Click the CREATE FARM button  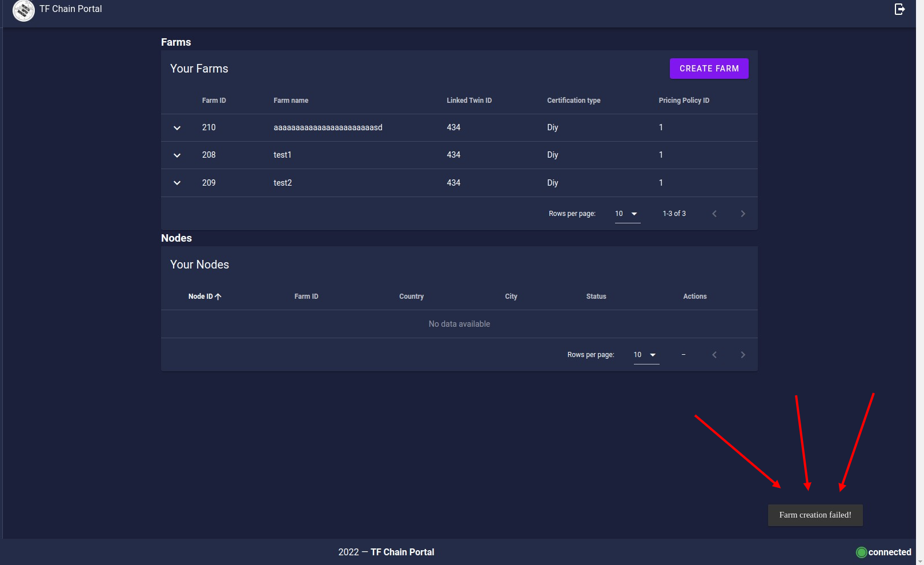pos(709,68)
